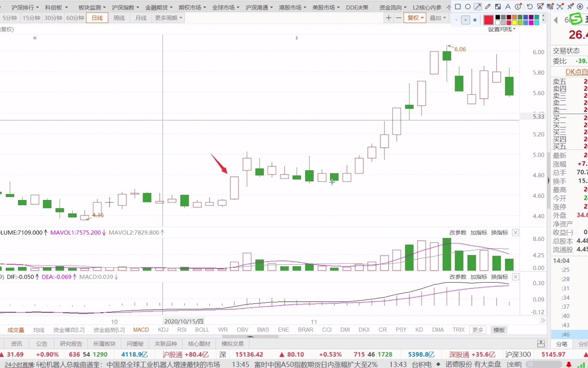Viewport: 588px width, 368px height.
Task: Click the scissors screenshot crop icon
Action: 540,6
